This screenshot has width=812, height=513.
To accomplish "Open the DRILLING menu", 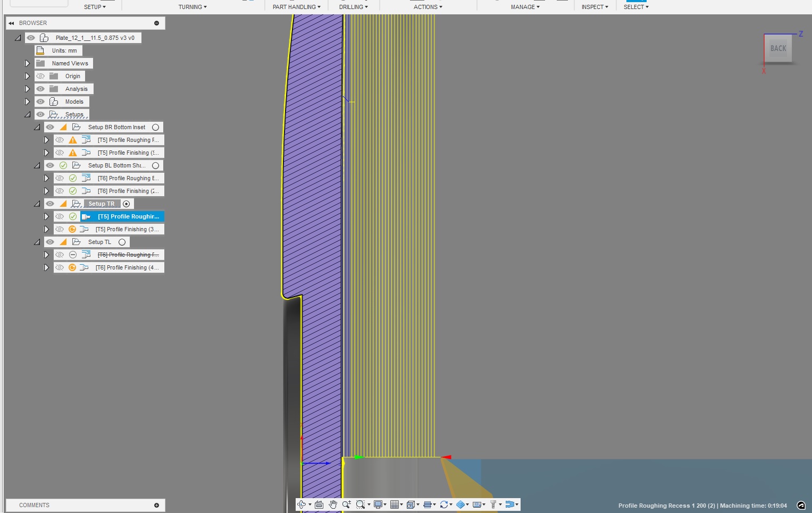I will tap(353, 6).
